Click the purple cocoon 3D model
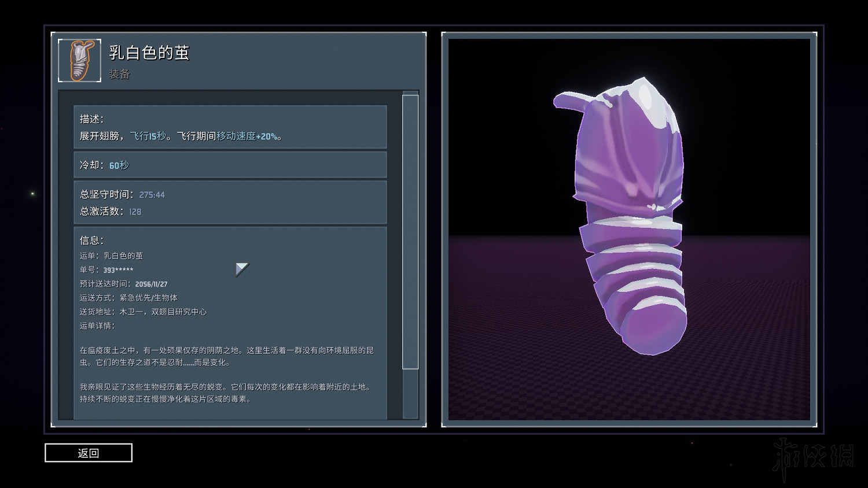This screenshot has width=868, height=488. [x=629, y=214]
